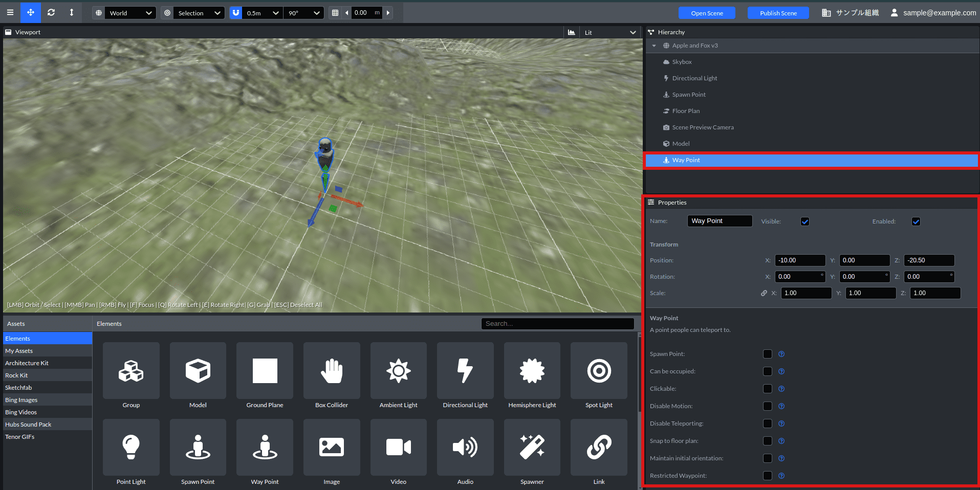Enable the Clickable checkbox
This screenshot has width=980, height=490.
point(767,389)
